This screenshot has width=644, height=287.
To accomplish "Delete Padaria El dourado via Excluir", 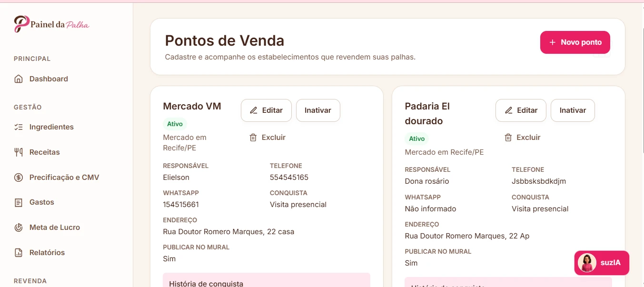I will [x=523, y=138].
